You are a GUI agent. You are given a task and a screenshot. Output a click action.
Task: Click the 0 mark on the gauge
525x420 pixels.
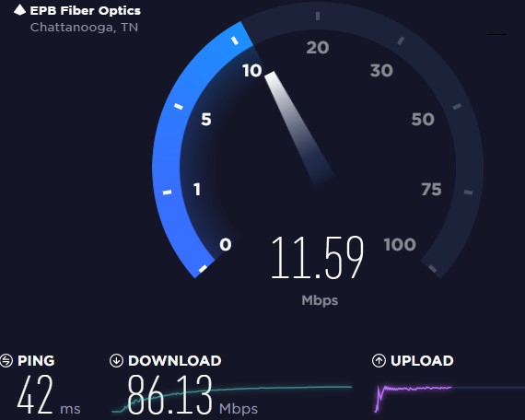pos(226,244)
